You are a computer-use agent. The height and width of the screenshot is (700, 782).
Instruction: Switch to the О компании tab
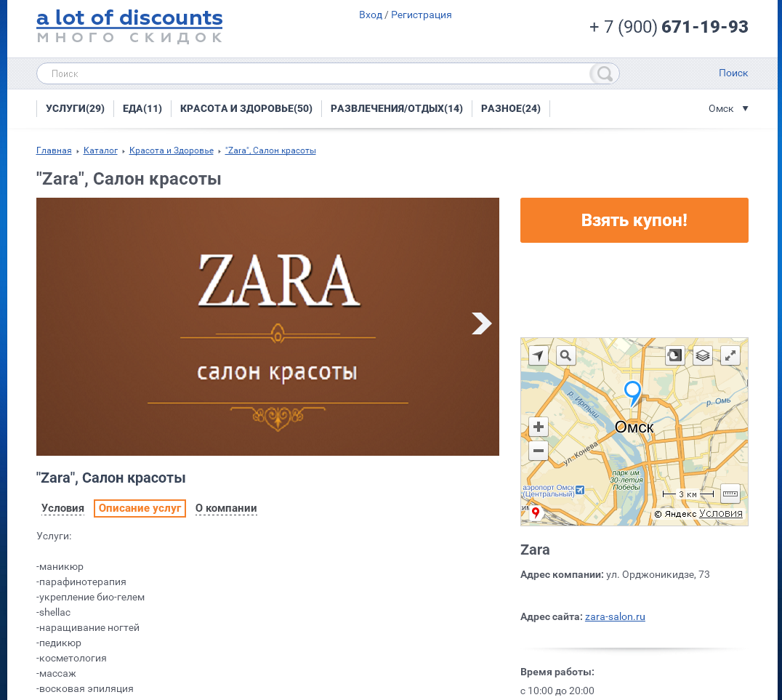[226, 508]
